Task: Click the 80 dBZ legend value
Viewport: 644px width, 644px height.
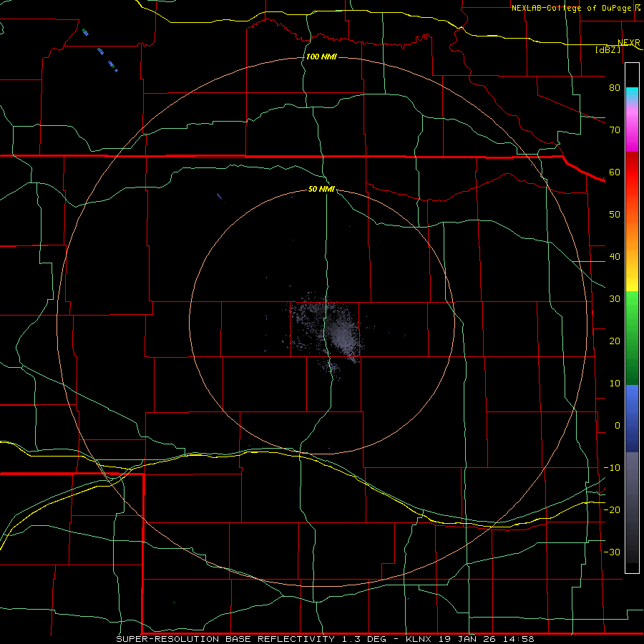Action: 615,88
